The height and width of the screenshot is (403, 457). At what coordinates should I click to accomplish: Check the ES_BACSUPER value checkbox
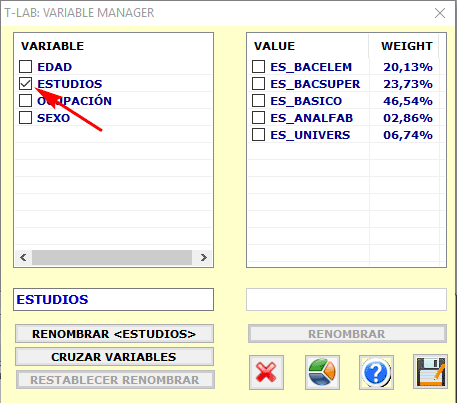click(258, 84)
